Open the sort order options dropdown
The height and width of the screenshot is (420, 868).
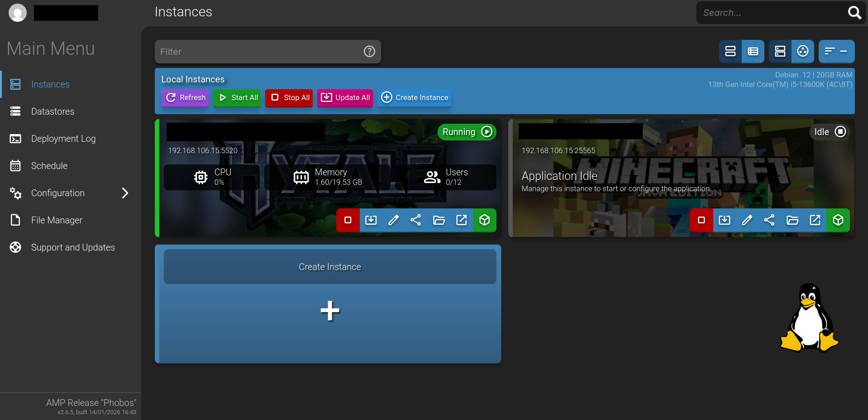point(836,52)
